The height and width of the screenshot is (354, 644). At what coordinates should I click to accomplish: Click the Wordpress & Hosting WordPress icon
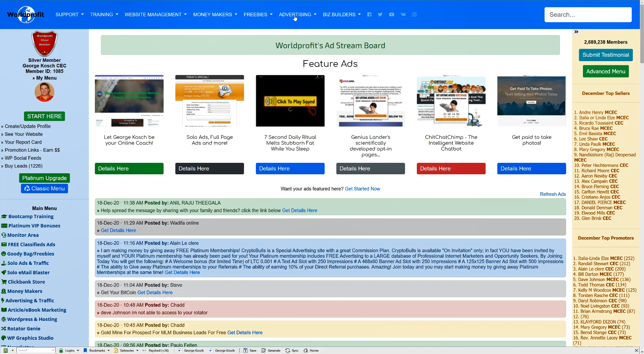pos(4,319)
